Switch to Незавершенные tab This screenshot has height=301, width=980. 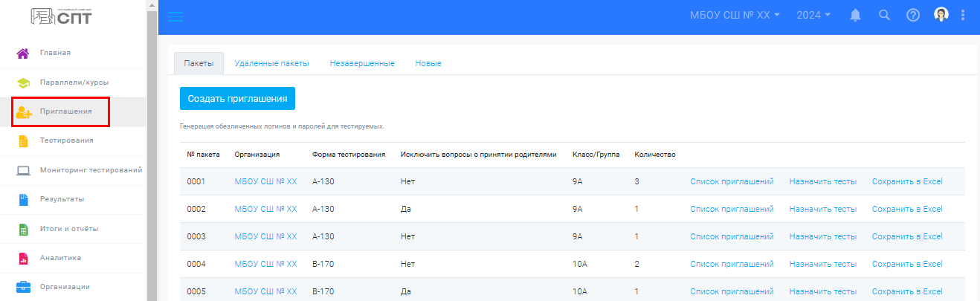click(362, 63)
